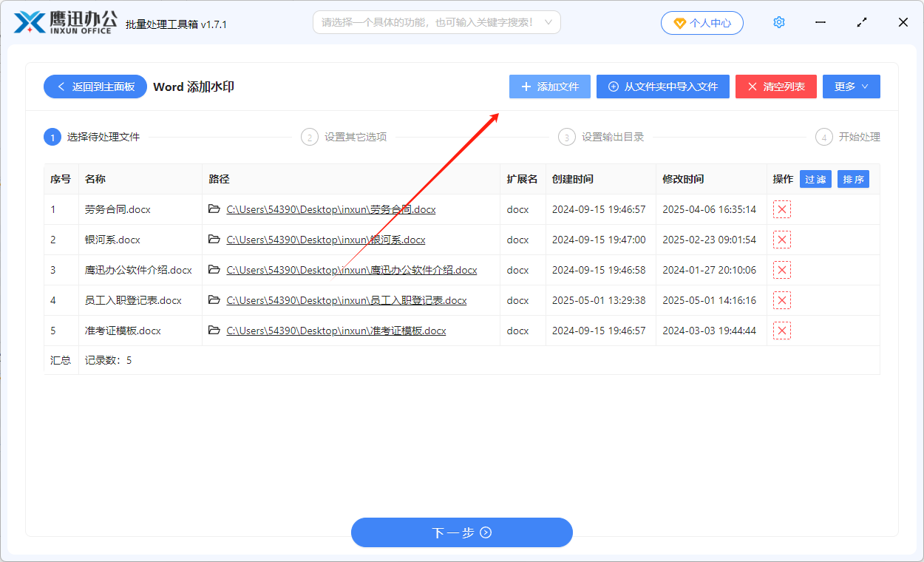Select file name 银河系.docx
The width and height of the screenshot is (924, 562).
(112, 240)
